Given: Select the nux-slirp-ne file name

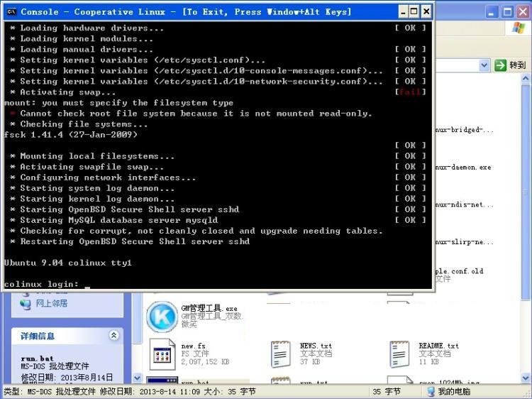Looking at the screenshot, I should click(464, 242).
